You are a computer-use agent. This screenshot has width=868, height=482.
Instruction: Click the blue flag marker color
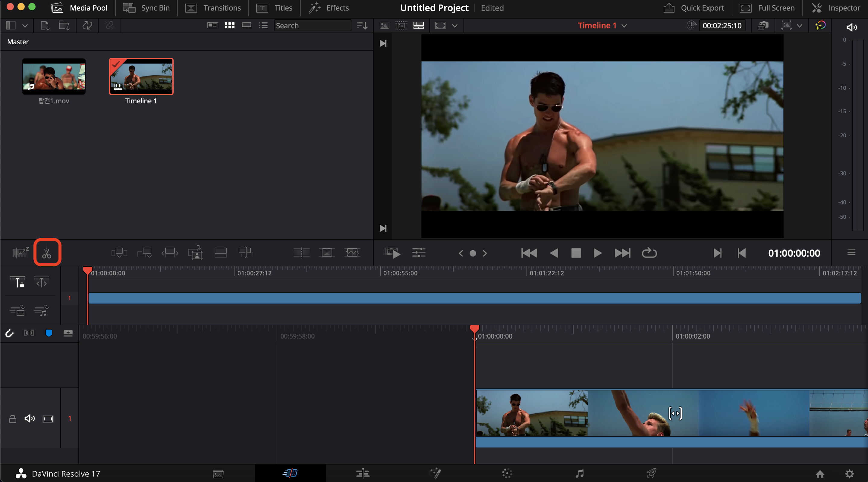coord(49,333)
